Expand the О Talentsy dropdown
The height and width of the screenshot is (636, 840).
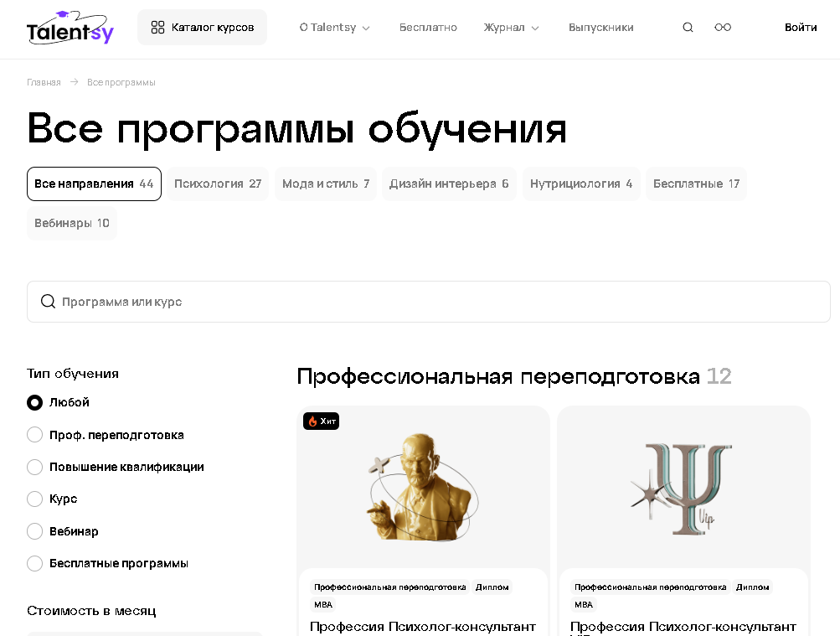[335, 28]
